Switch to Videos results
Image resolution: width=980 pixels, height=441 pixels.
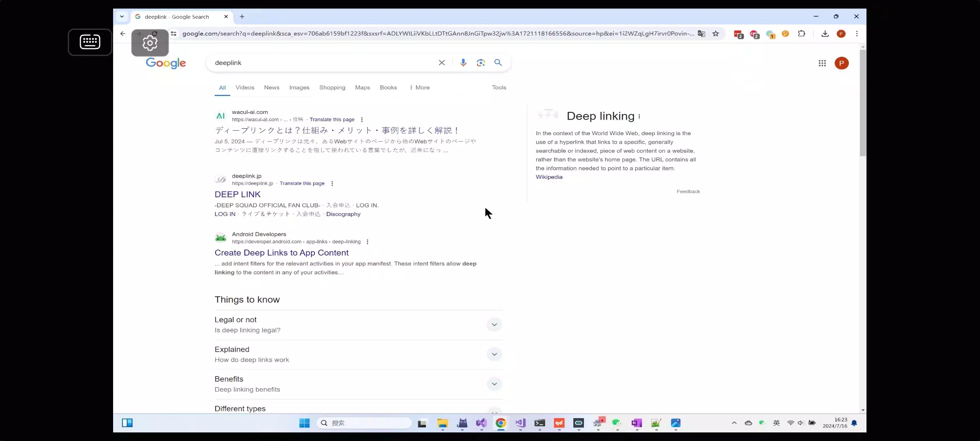tap(245, 88)
